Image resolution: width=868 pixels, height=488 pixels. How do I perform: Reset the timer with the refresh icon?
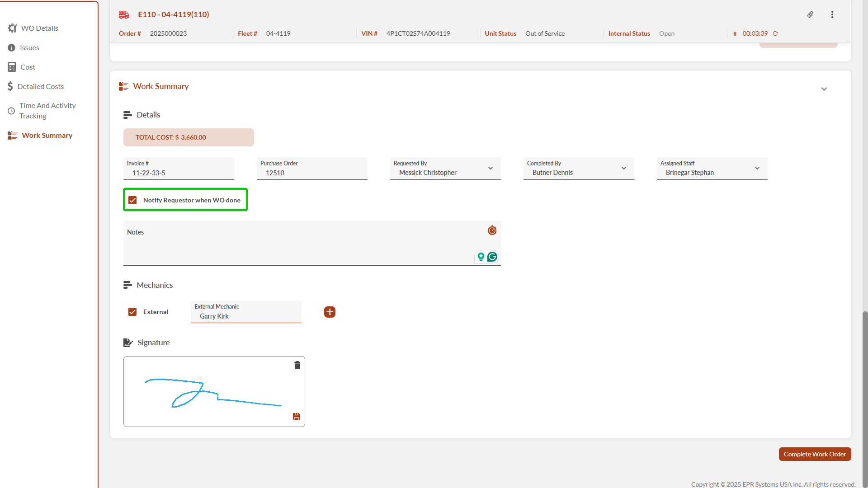[775, 33]
